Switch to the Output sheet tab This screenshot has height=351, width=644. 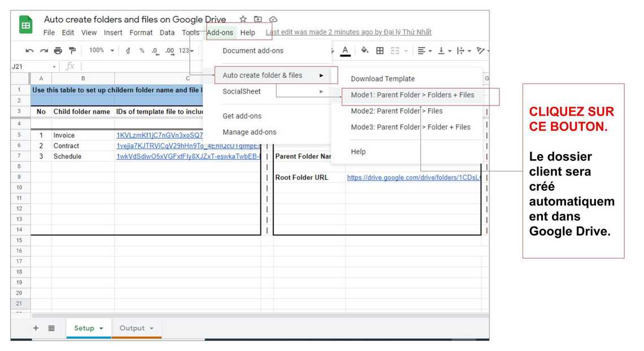(132, 328)
